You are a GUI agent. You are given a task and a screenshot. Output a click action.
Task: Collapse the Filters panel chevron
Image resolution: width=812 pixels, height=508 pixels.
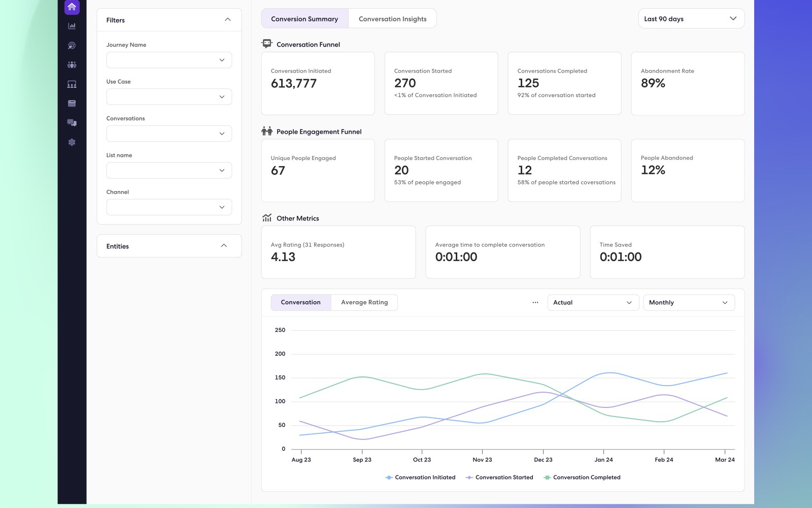coord(227,20)
